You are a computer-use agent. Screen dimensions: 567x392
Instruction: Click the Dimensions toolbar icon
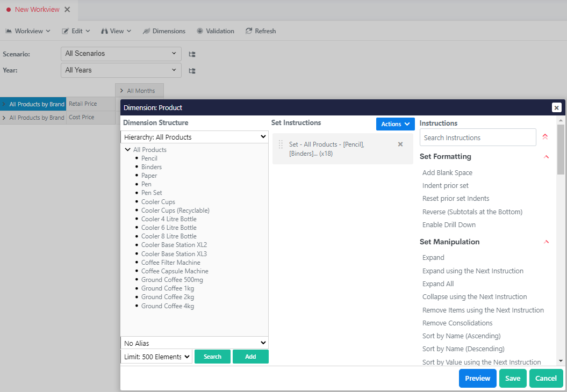pos(145,31)
